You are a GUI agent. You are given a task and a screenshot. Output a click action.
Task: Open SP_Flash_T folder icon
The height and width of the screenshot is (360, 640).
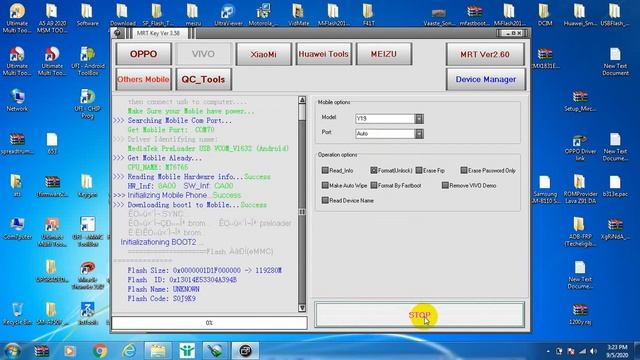point(158,16)
